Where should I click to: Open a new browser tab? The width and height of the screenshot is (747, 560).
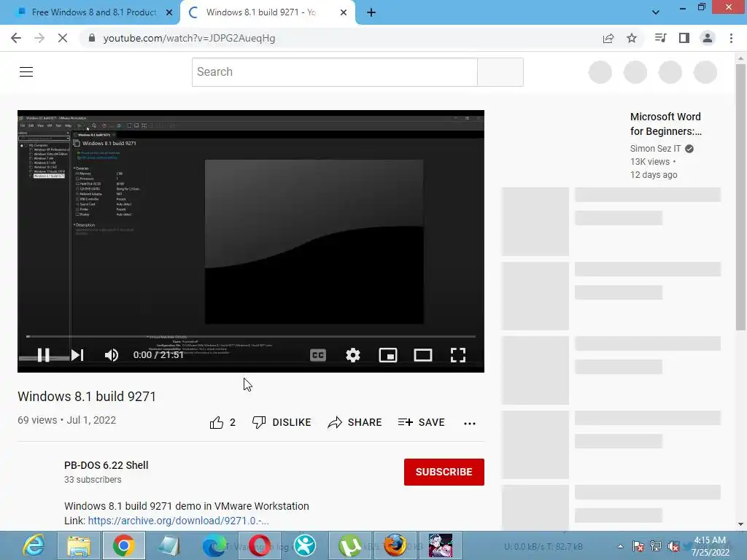(371, 12)
